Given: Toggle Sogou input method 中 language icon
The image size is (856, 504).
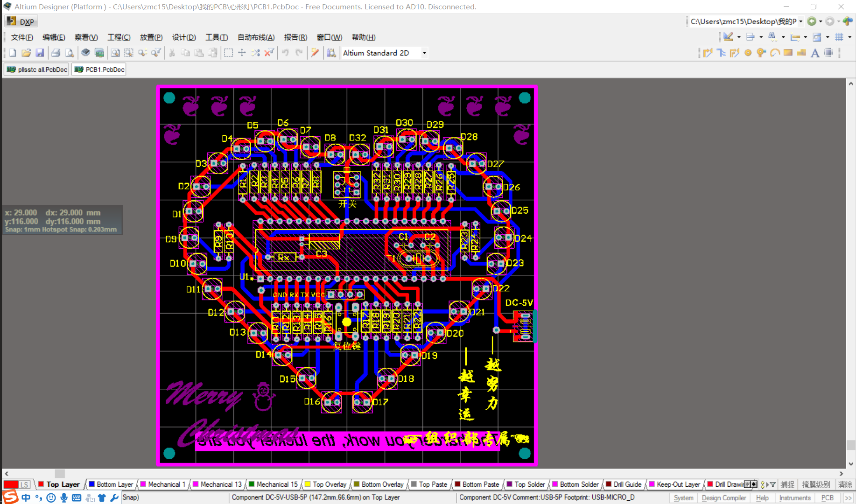Looking at the screenshot, I should [26, 497].
